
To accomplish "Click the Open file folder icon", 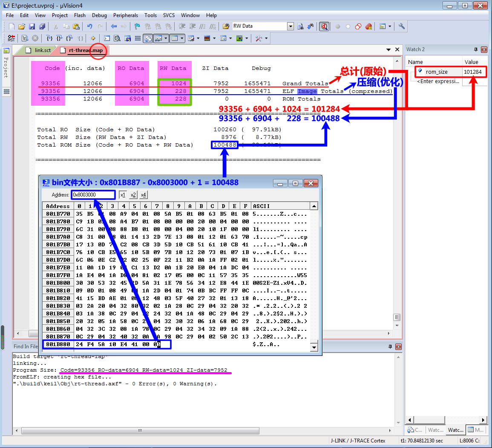I will tap(22, 26).
